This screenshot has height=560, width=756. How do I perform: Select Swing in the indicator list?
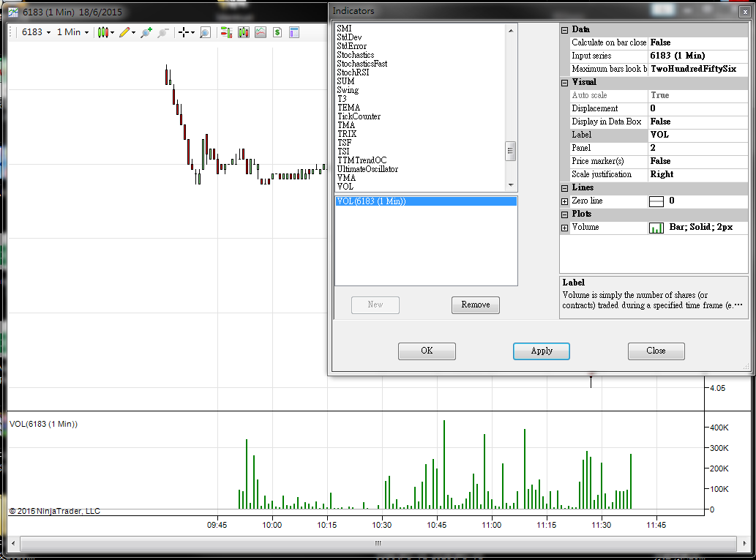point(348,90)
